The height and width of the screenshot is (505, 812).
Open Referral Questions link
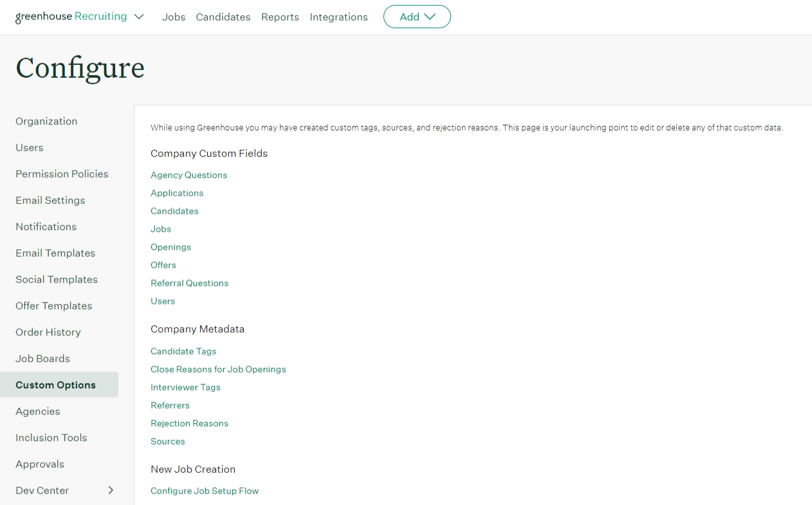(189, 283)
